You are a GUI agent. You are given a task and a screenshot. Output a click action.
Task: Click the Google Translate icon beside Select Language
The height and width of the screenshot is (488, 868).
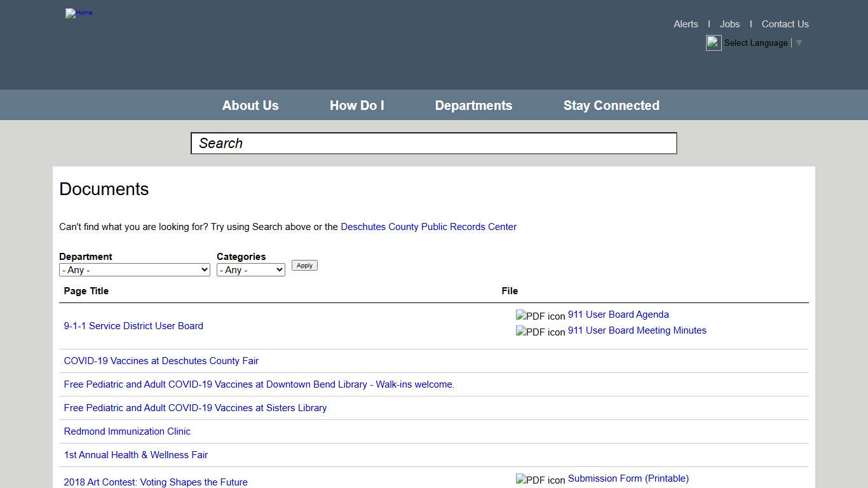click(713, 43)
